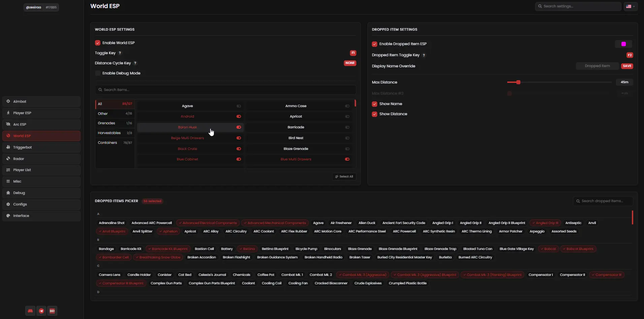Turn on the Ammo Case toggle

click(x=347, y=106)
